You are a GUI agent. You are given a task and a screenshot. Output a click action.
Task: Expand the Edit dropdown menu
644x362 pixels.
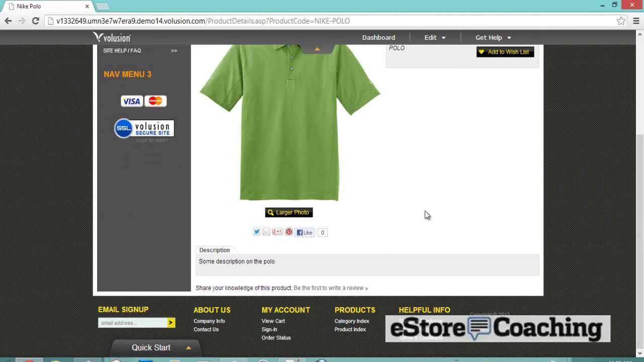click(x=435, y=37)
